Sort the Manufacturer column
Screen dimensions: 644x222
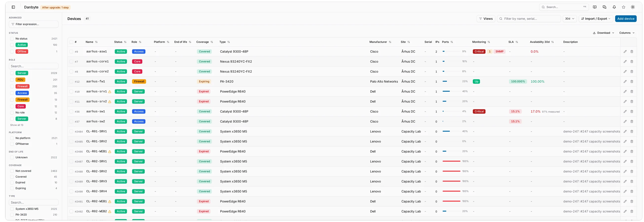[x=390, y=42]
